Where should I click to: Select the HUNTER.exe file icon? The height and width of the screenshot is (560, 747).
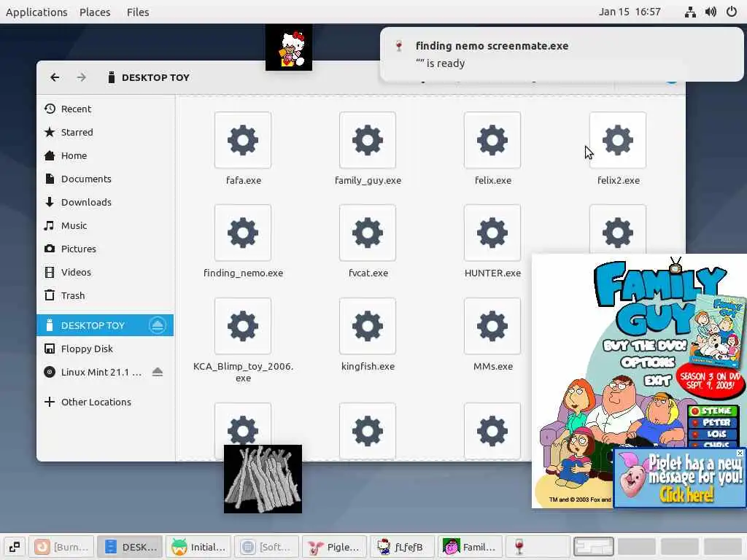click(492, 233)
